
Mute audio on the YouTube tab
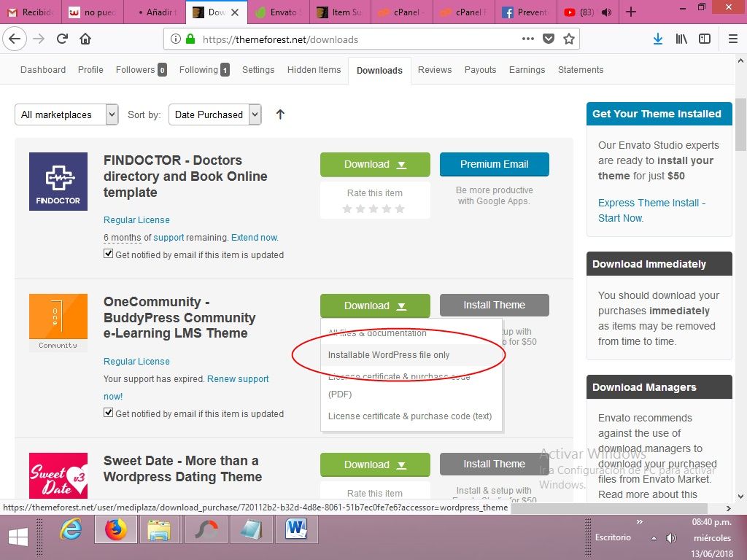606,12
